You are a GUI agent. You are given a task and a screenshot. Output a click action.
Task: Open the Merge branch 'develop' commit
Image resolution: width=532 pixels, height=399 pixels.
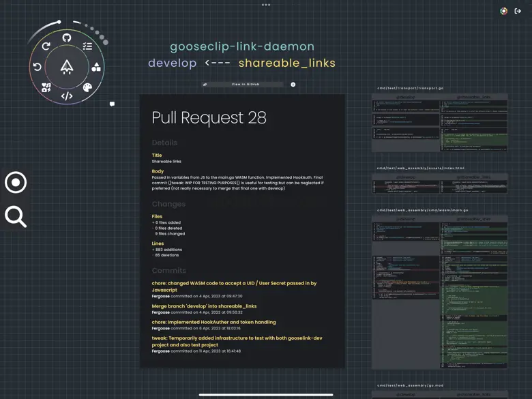coord(204,306)
